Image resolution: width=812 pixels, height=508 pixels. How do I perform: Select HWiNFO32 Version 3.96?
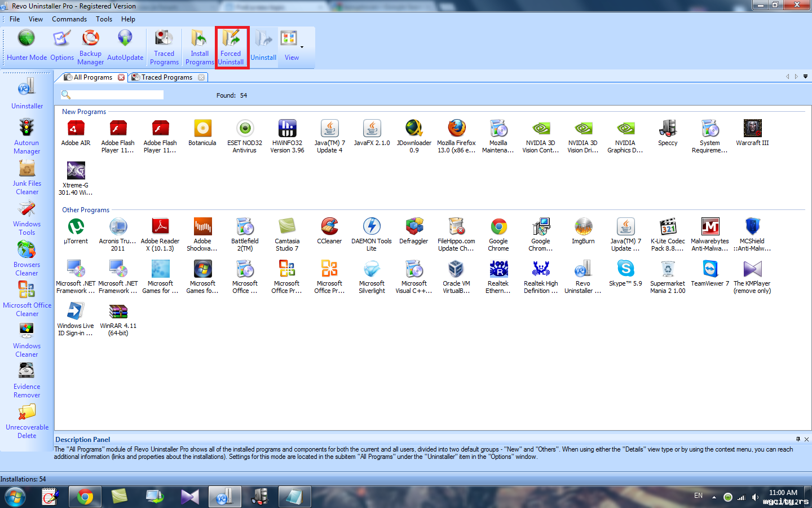[287, 137]
